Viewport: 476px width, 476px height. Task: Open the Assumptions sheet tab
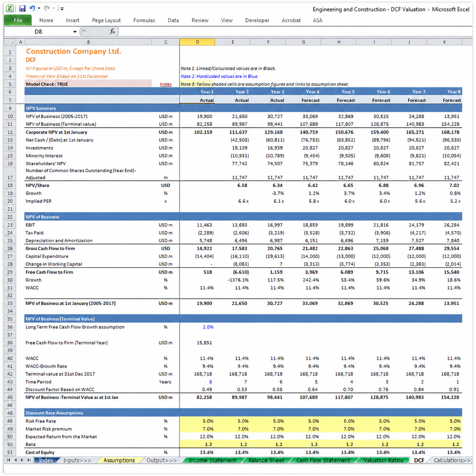119,460
